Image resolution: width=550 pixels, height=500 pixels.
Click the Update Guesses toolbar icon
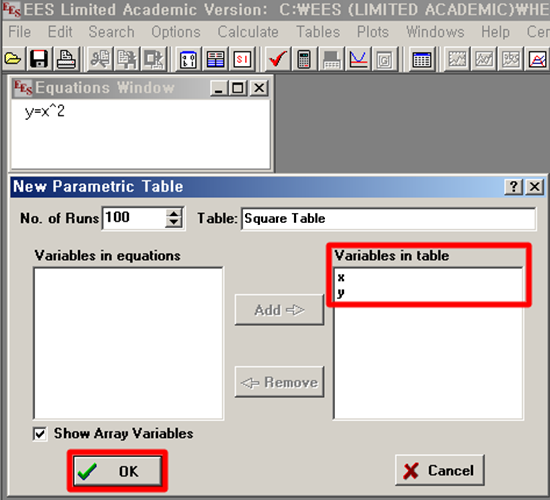[384, 59]
